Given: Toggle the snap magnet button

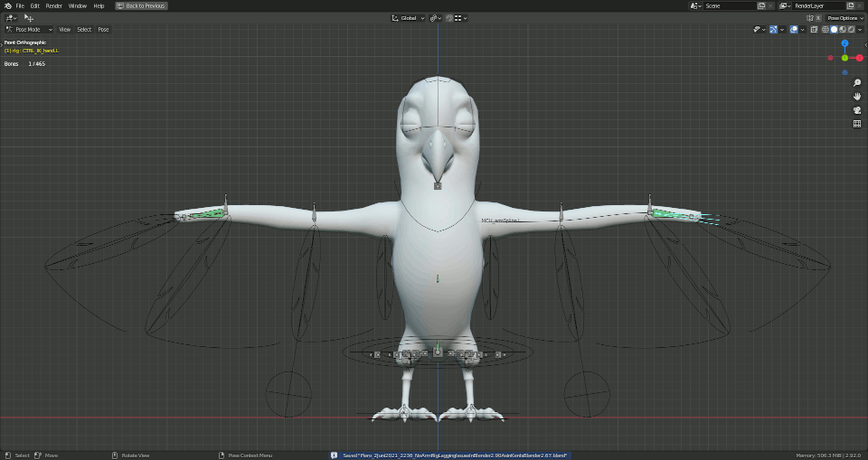Looking at the screenshot, I should pos(449,18).
